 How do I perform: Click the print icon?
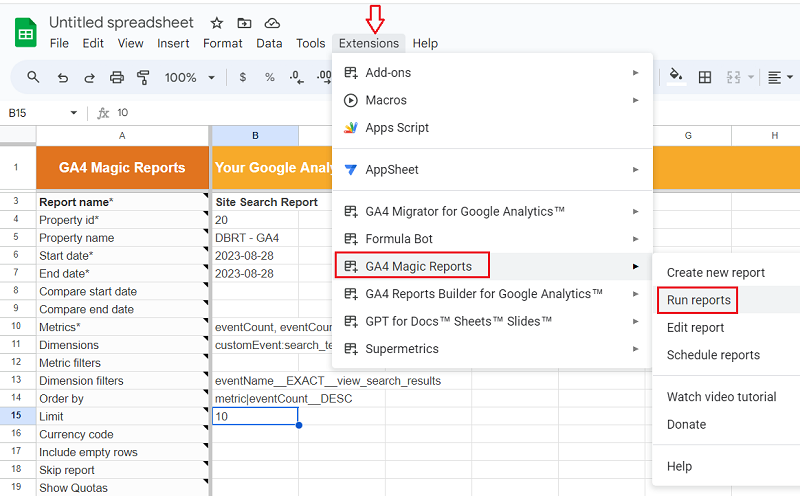pos(117,78)
